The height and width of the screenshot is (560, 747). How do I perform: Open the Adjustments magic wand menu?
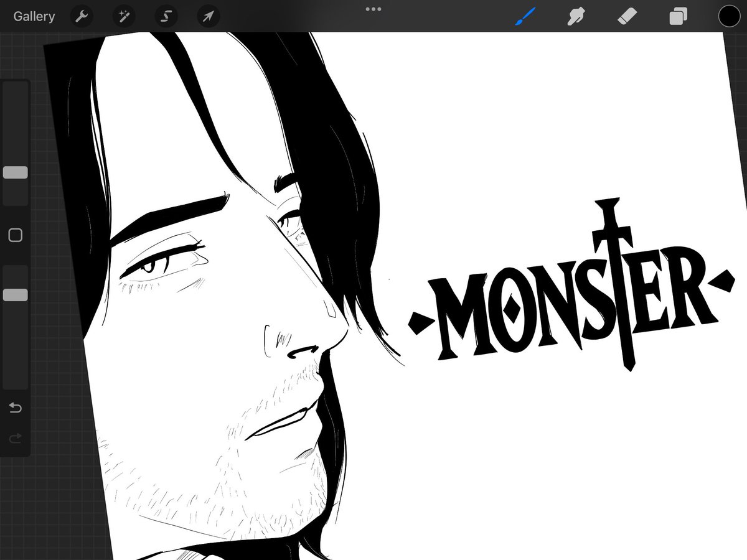pyautogui.click(x=125, y=16)
